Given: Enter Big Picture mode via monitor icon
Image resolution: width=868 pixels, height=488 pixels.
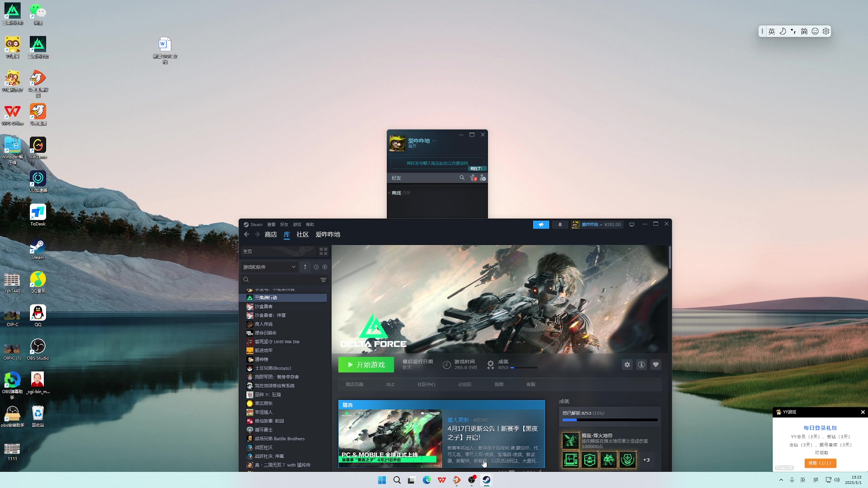Looking at the screenshot, I should (x=632, y=225).
